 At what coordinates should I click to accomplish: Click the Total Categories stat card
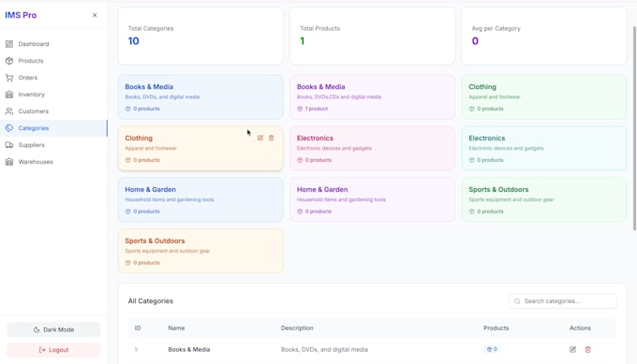pos(200,36)
